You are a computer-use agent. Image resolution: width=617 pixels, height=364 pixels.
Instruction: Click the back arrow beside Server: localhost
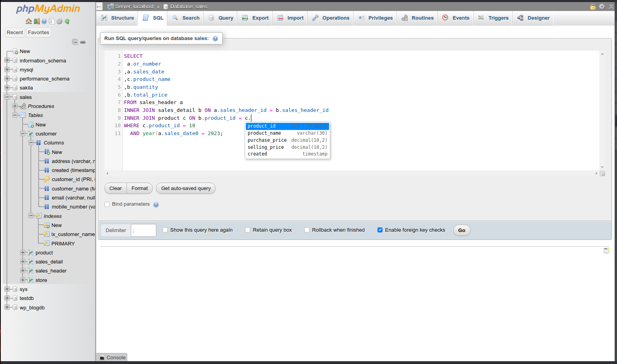pyautogui.click(x=99, y=7)
